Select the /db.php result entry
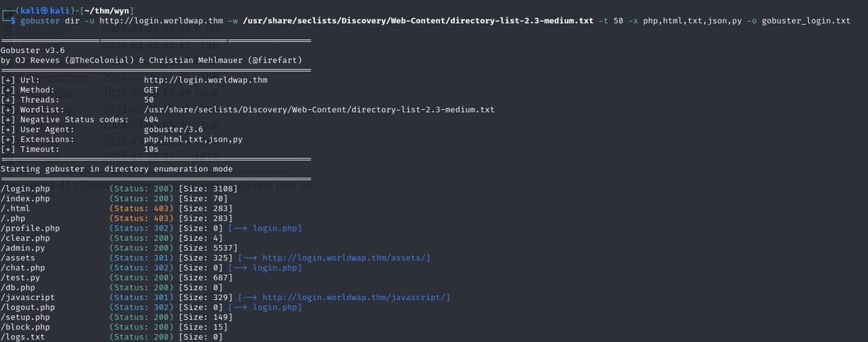Image resolution: width=868 pixels, height=342 pixels. 20,288
